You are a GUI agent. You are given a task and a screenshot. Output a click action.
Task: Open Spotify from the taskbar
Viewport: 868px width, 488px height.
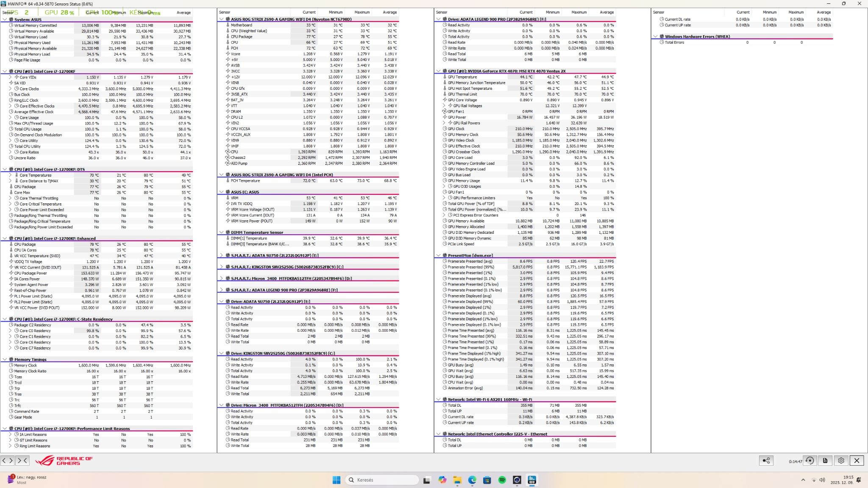point(502,480)
